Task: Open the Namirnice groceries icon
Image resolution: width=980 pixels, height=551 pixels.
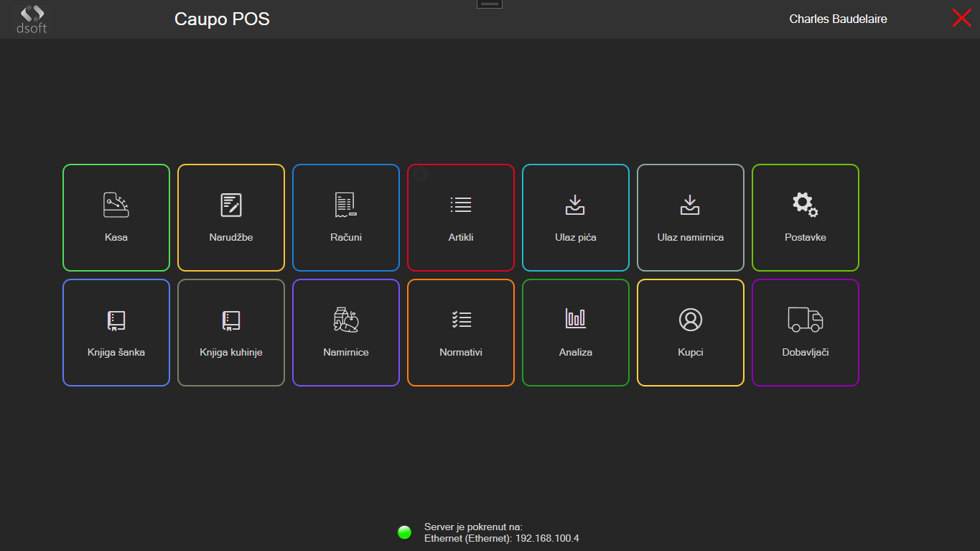Action: 346,320
